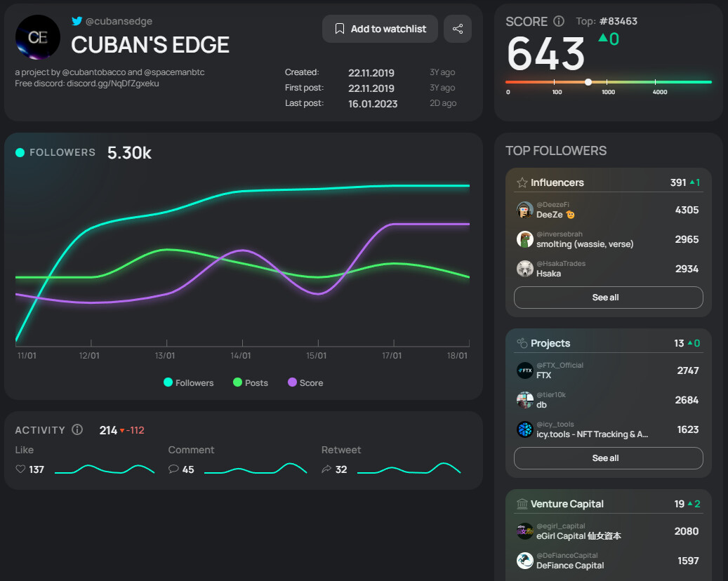Click the Influencers star icon
This screenshot has height=581, width=728.
coord(522,182)
